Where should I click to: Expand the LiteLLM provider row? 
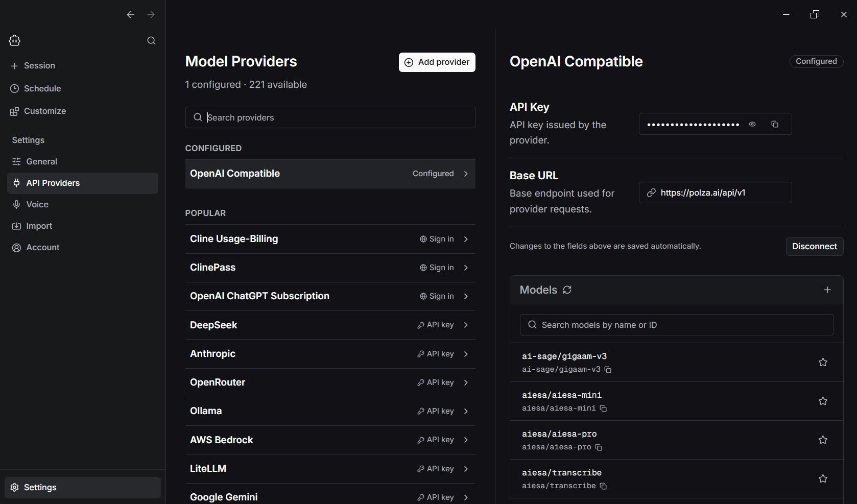[x=330, y=469]
